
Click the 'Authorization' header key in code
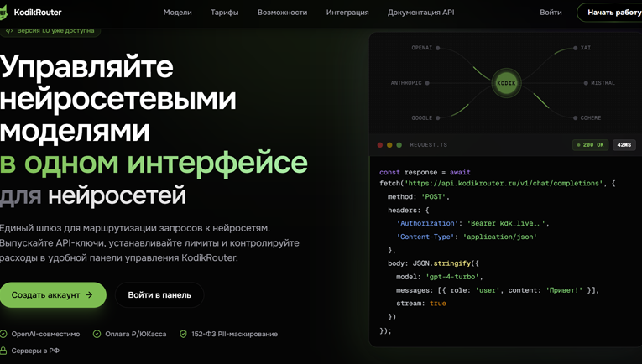click(427, 223)
